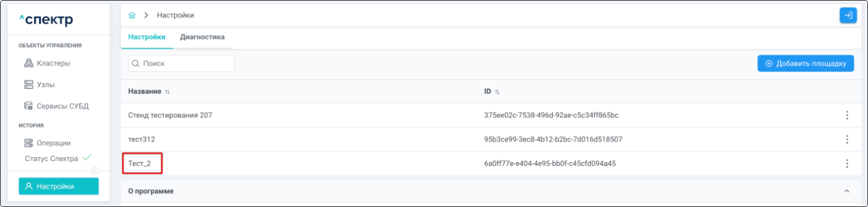The height and width of the screenshot is (207, 868).
Task: Click the Настройки sidebar button
Action: [x=59, y=186]
